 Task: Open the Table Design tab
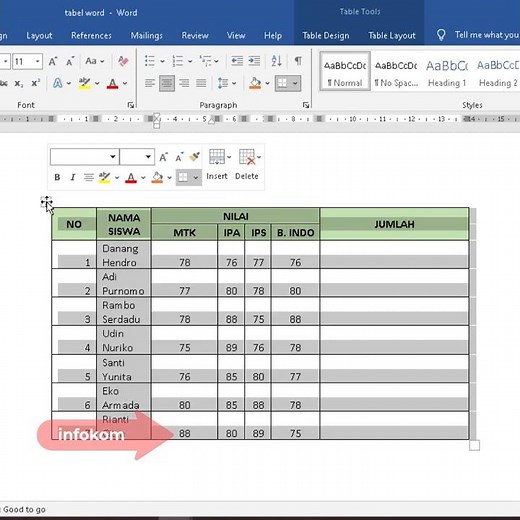tap(326, 35)
